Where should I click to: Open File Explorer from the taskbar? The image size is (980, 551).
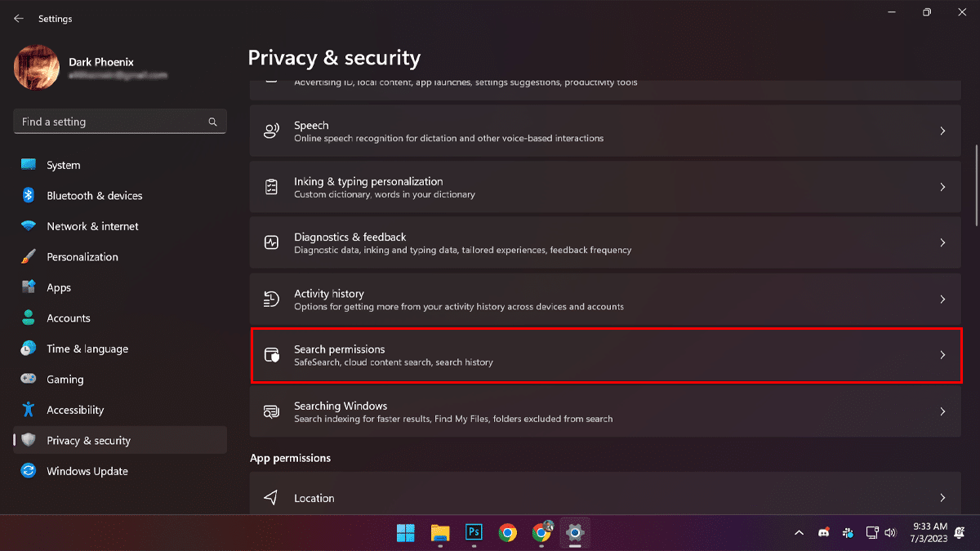coord(440,533)
